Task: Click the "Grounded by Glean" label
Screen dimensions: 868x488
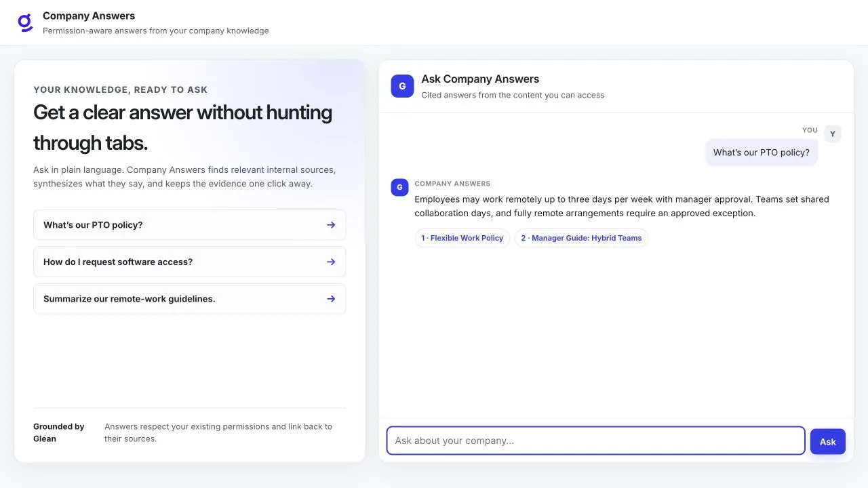Action: (x=60, y=432)
